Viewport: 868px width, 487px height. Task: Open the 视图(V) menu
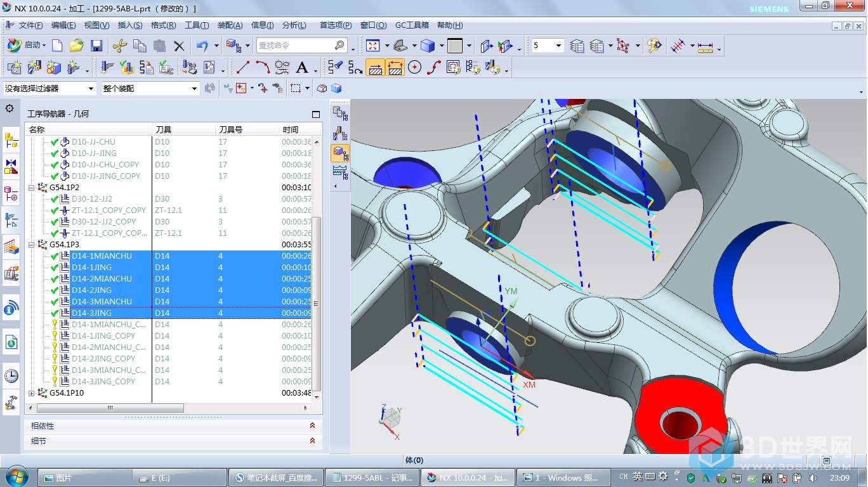[x=96, y=25]
